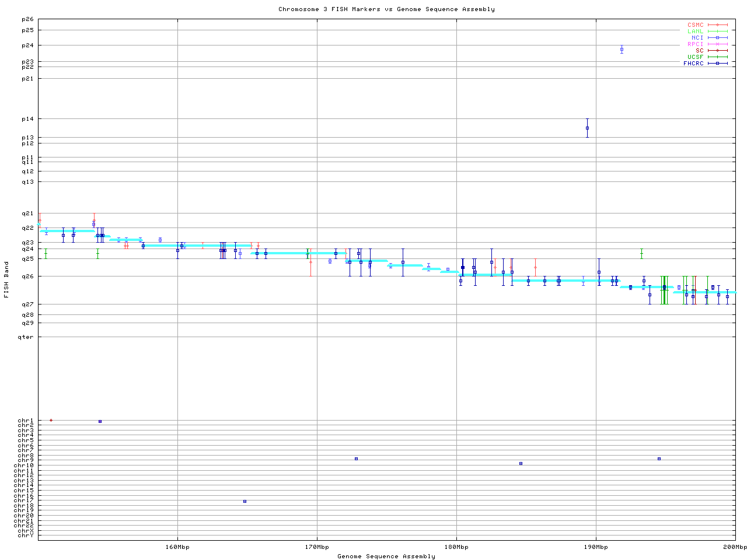Click the chart title text

386,9
